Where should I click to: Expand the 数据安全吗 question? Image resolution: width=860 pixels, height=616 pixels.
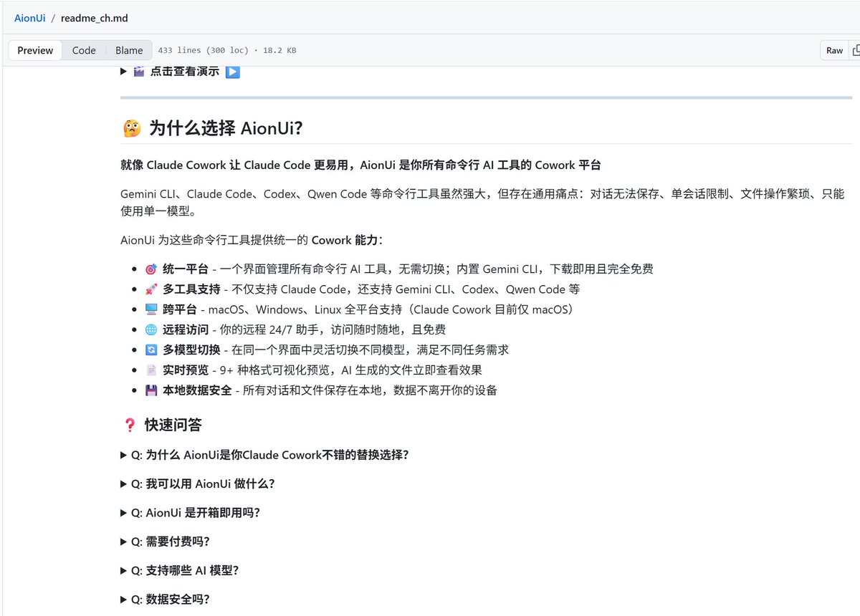(170, 600)
